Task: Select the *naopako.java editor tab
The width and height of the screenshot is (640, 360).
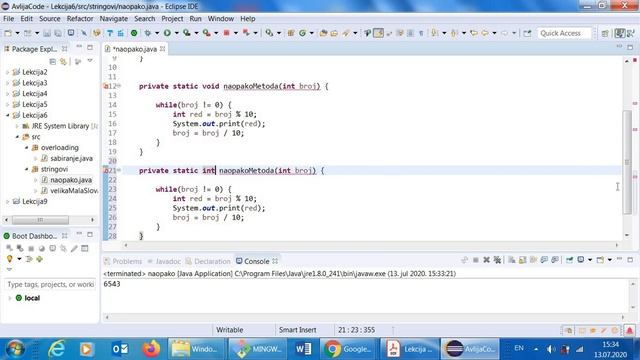Action: [134, 49]
